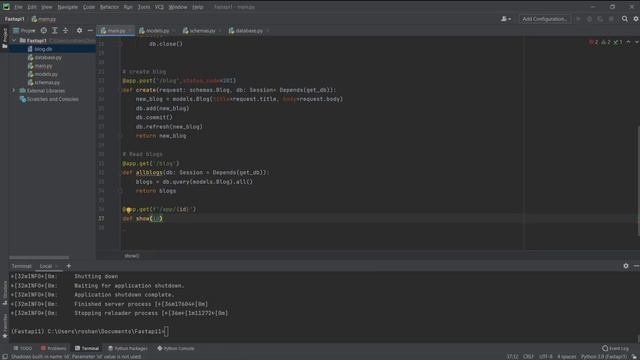Toggle the Terminal tool window button
Screen dimensions: 640x360
[x=87, y=349]
